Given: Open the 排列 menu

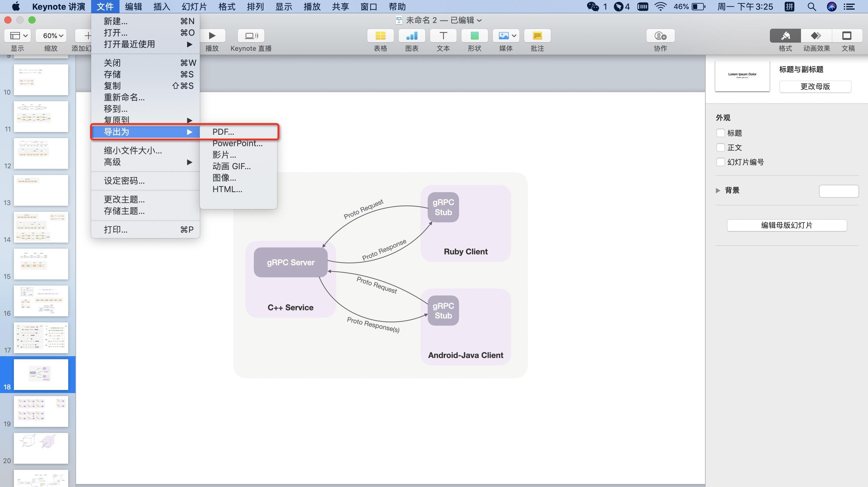Looking at the screenshot, I should pos(255,6).
